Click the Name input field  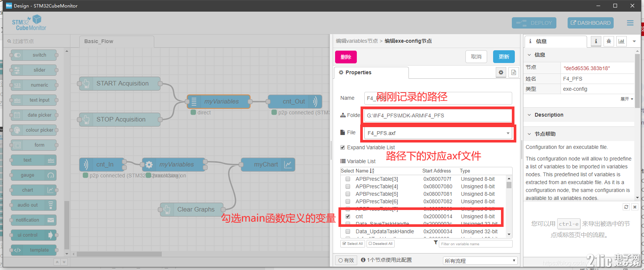click(x=438, y=98)
